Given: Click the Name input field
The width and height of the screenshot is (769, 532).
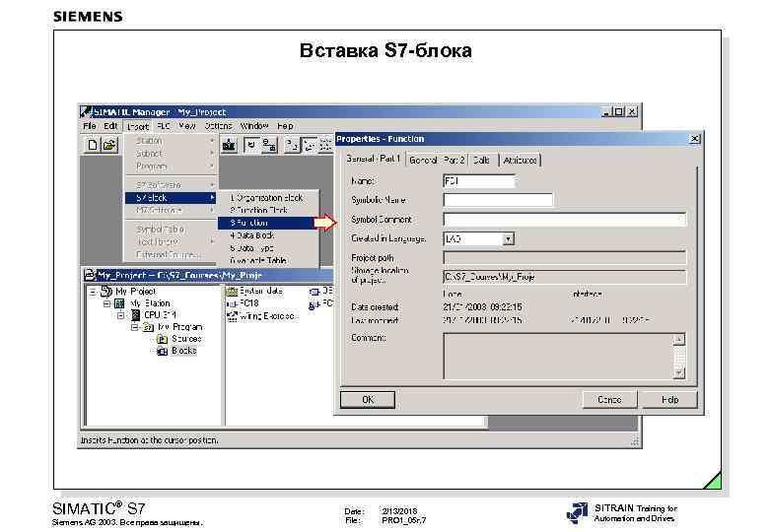Looking at the screenshot, I should 479,181.
